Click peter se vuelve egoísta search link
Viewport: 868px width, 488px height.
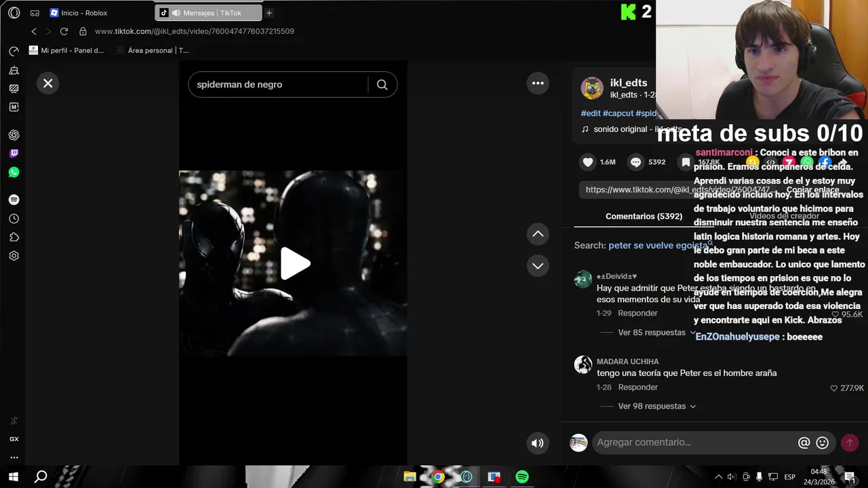tap(658, 245)
